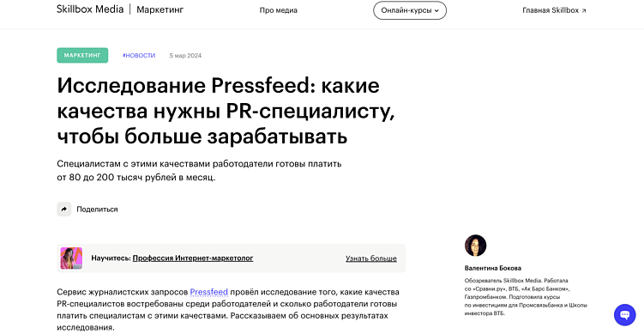Click the share arrow icon
This screenshot has width=644, height=334.
(x=64, y=209)
